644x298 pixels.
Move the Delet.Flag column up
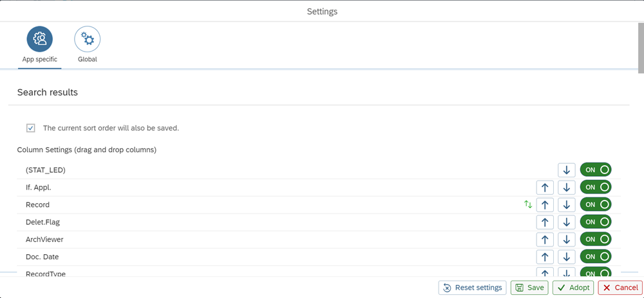point(545,222)
